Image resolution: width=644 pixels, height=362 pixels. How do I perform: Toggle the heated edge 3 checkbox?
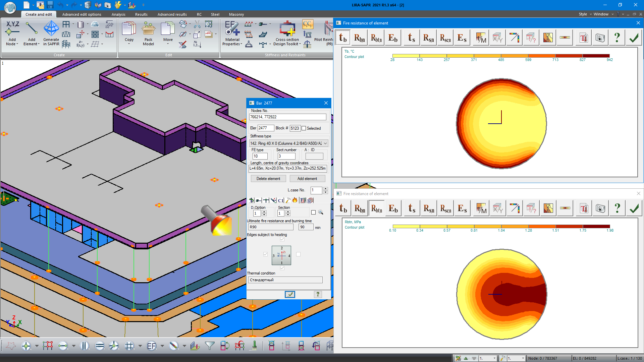point(265,254)
